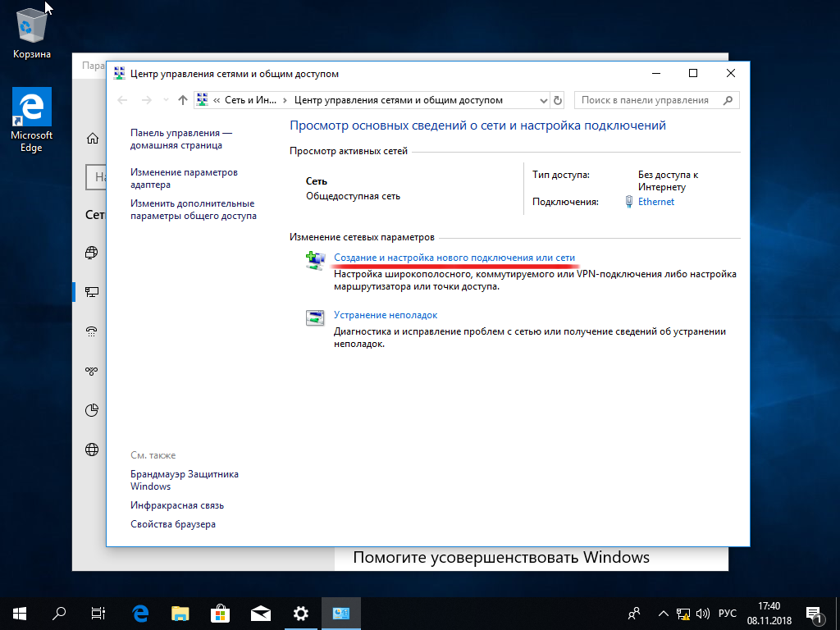Expand the address bar history dropdown

click(x=543, y=100)
